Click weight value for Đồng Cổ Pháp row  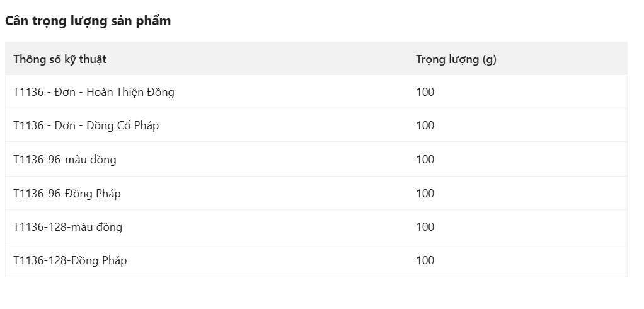point(425,125)
